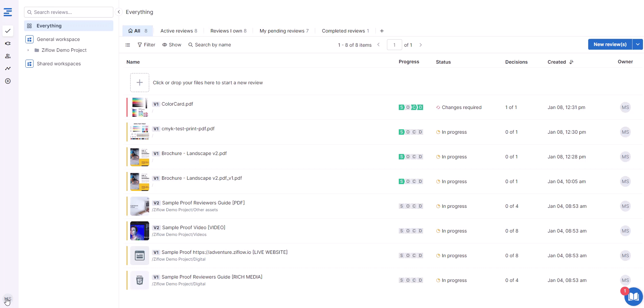Open the people icon in left sidebar
Image resolution: width=644 pixels, height=308 pixels.
coord(8,56)
